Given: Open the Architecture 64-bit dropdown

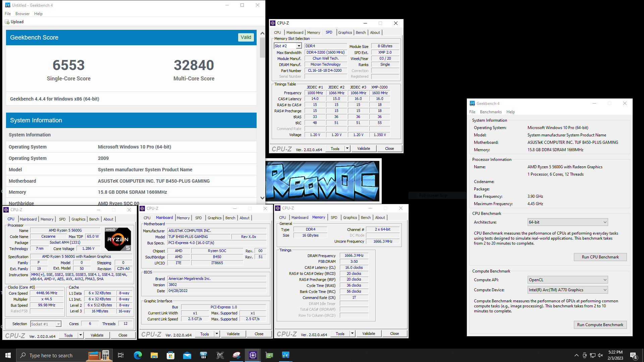Looking at the screenshot, I should [568, 222].
